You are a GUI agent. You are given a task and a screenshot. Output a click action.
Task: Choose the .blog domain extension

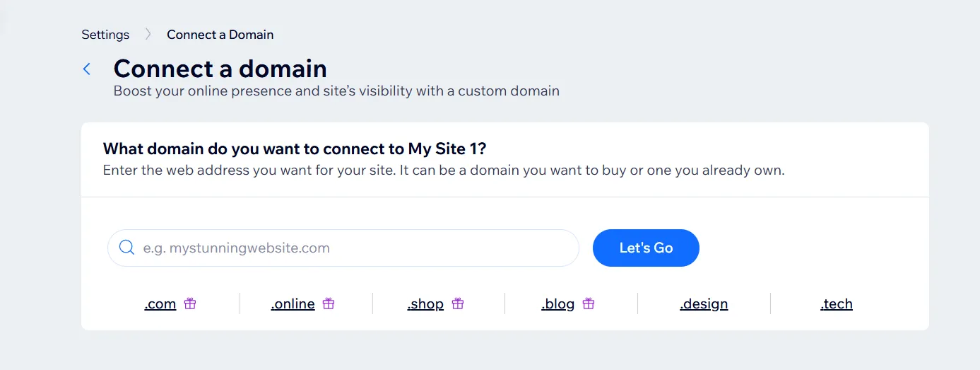pyautogui.click(x=558, y=304)
